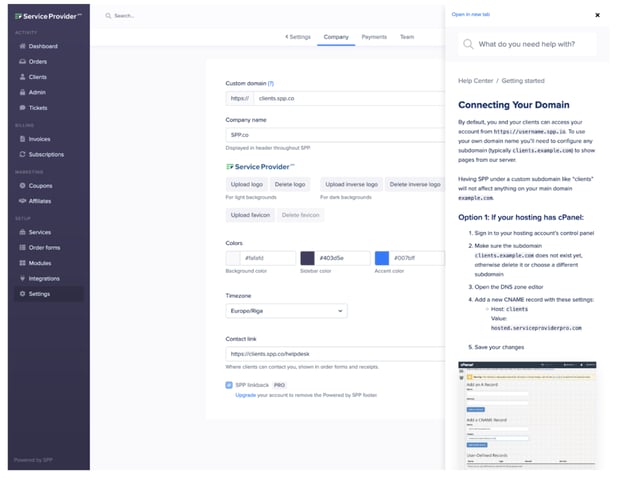
Task: Click the Orders inbox icon
Action: [x=23, y=62]
